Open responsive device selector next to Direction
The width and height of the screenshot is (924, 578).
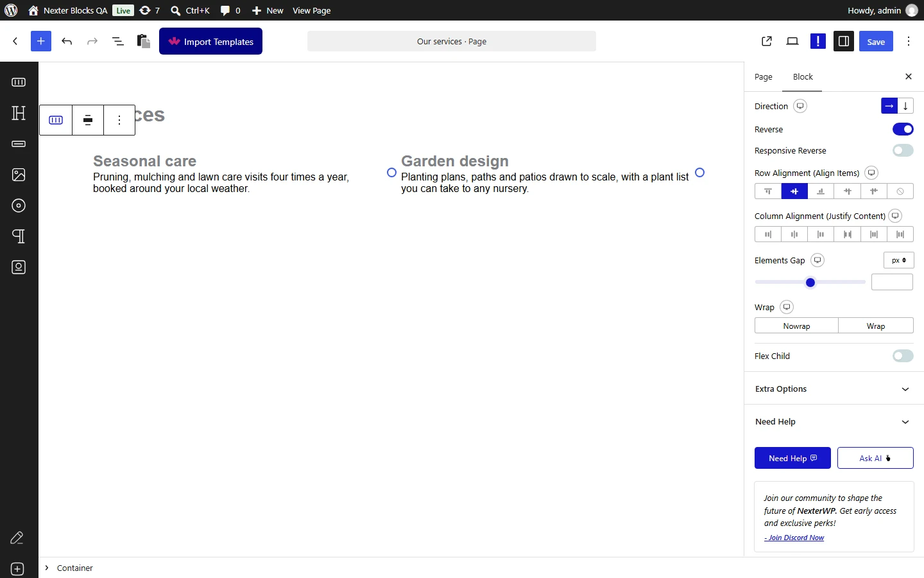pos(800,106)
